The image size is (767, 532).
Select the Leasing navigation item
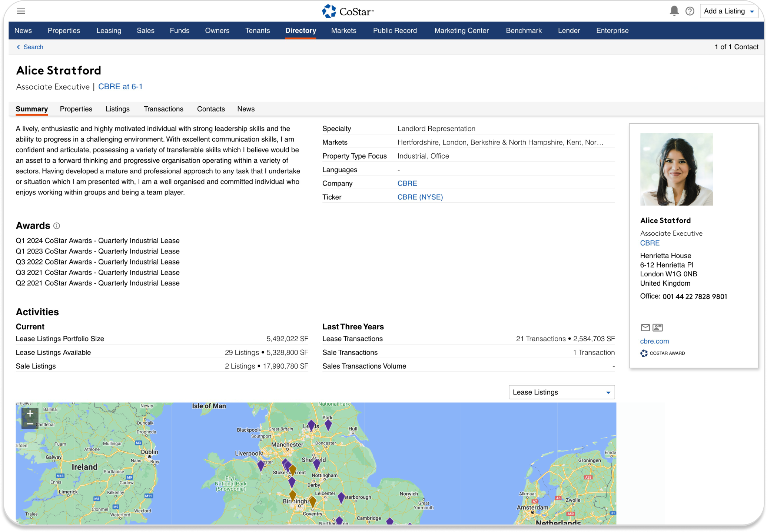coord(109,31)
